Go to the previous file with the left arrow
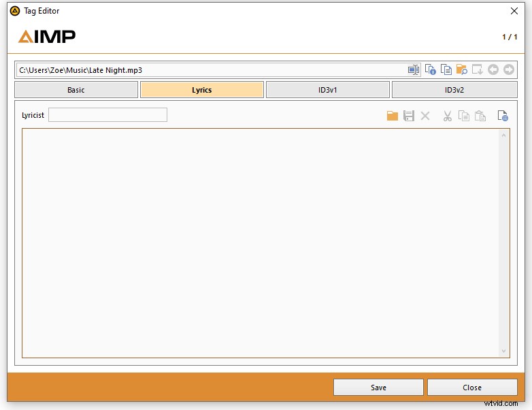Screen dimensions: 532x410 pyautogui.click(x=493, y=69)
